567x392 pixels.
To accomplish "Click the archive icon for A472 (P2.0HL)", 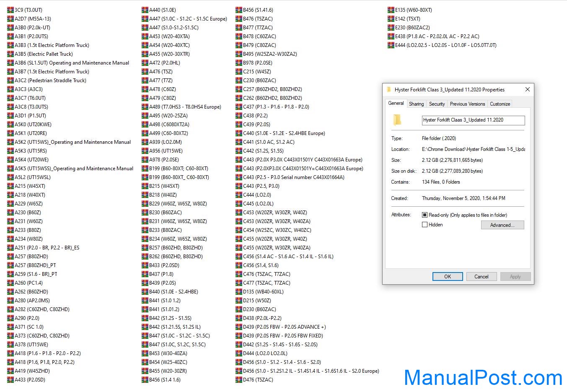I will coord(145,62).
